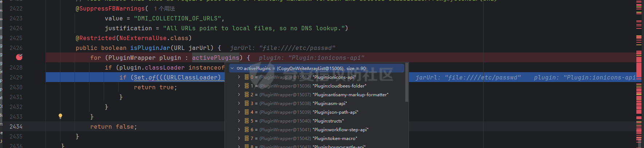Click the glasses watch icon beside activePlugins
Viewport: 644px width, 148px height.
pos(239,68)
